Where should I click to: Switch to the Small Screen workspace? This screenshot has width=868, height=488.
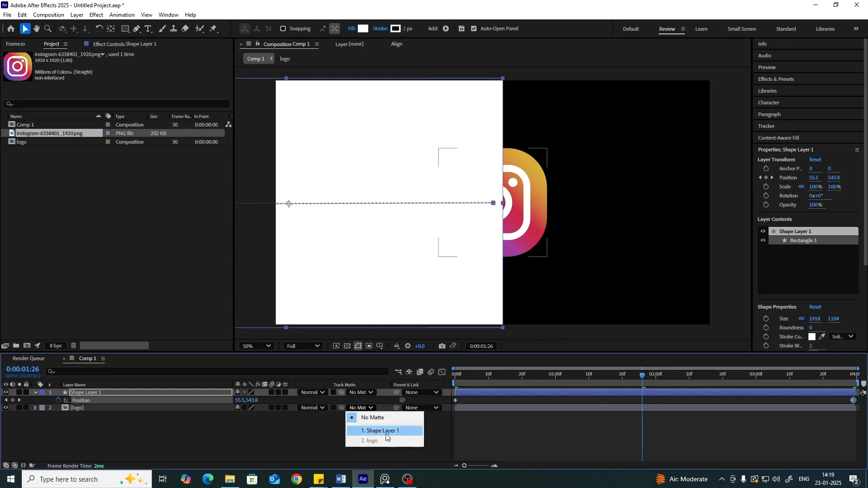click(x=741, y=29)
